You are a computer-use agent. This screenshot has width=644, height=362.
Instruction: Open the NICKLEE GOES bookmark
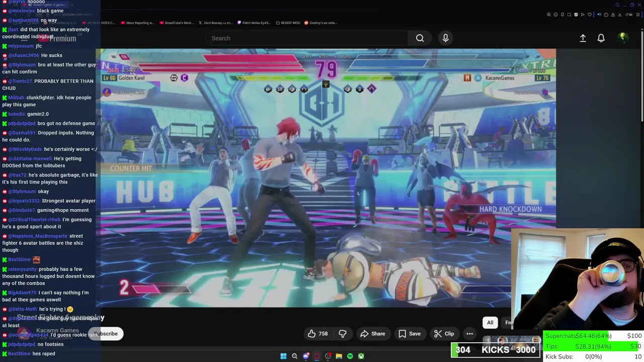point(99,23)
